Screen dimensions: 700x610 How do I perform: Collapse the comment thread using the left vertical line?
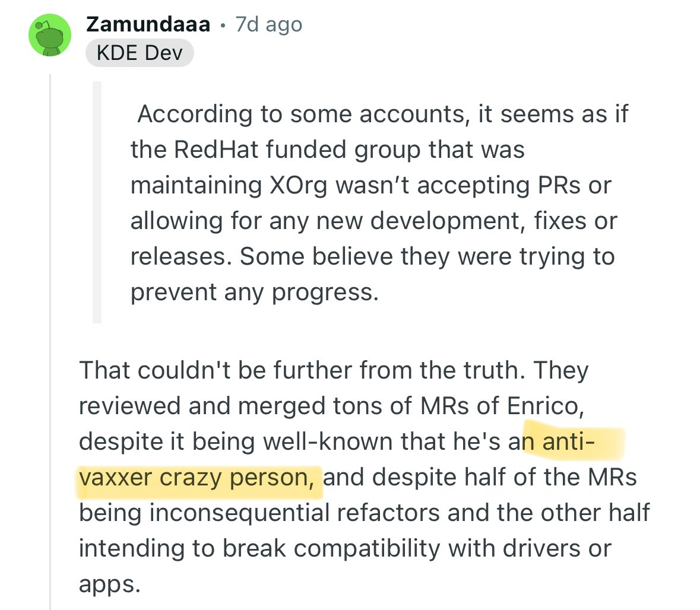(50, 342)
